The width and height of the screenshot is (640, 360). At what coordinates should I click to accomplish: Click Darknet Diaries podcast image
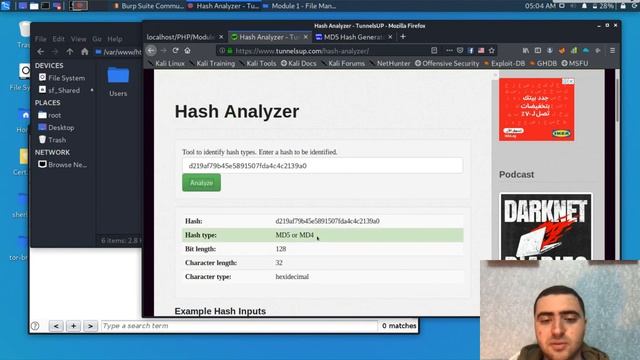point(546,227)
